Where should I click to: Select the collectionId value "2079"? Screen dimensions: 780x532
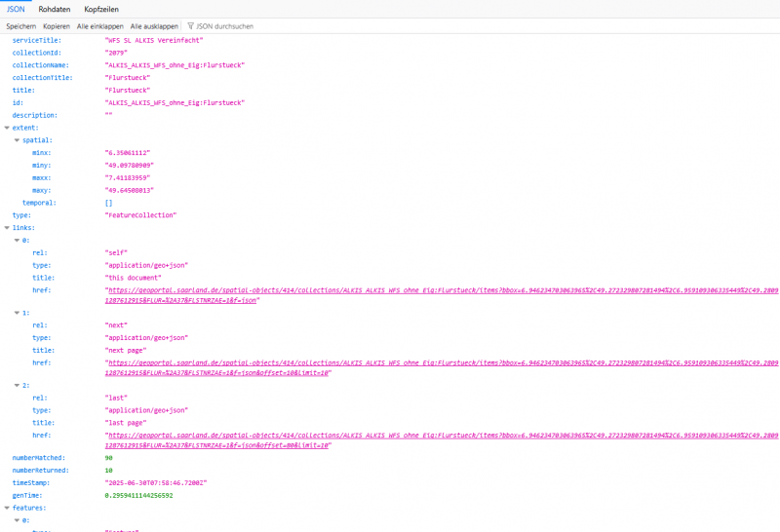tap(116, 53)
